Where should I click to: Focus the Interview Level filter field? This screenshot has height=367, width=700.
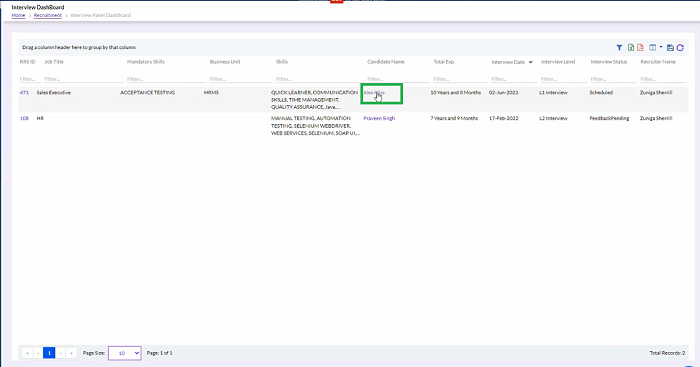[563, 79]
